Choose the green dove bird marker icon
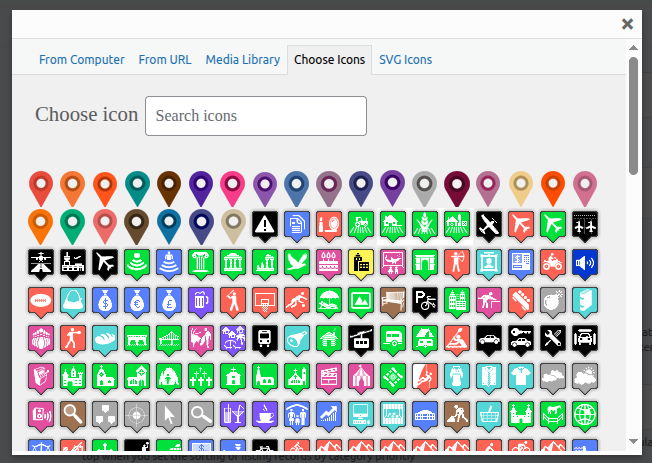Image resolution: width=652 pixels, height=463 pixels. pyautogui.click(x=296, y=265)
